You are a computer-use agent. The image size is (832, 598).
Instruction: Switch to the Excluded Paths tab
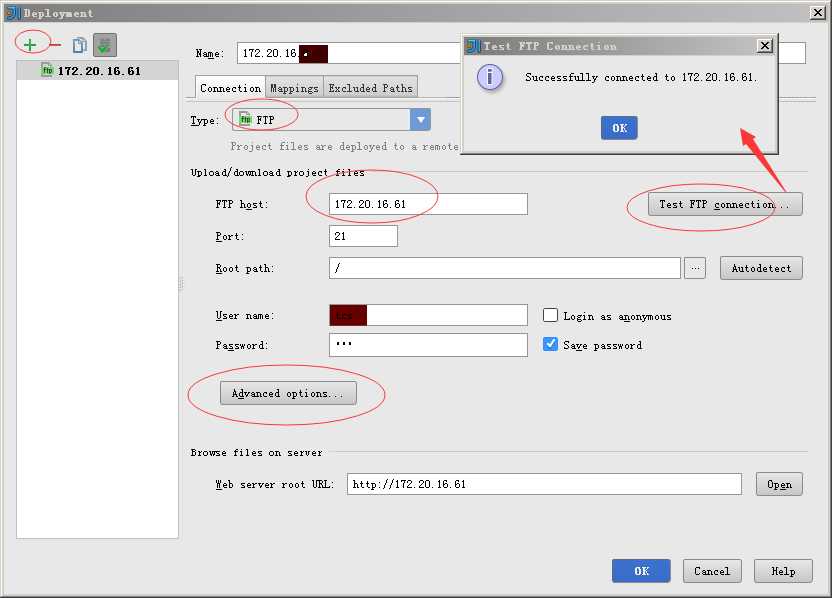[370, 88]
